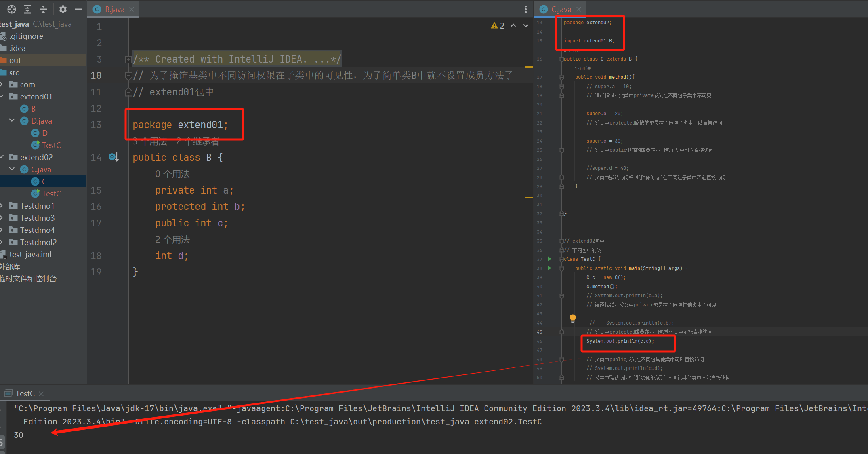Close the C.java editor tab

pyautogui.click(x=579, y=9)
